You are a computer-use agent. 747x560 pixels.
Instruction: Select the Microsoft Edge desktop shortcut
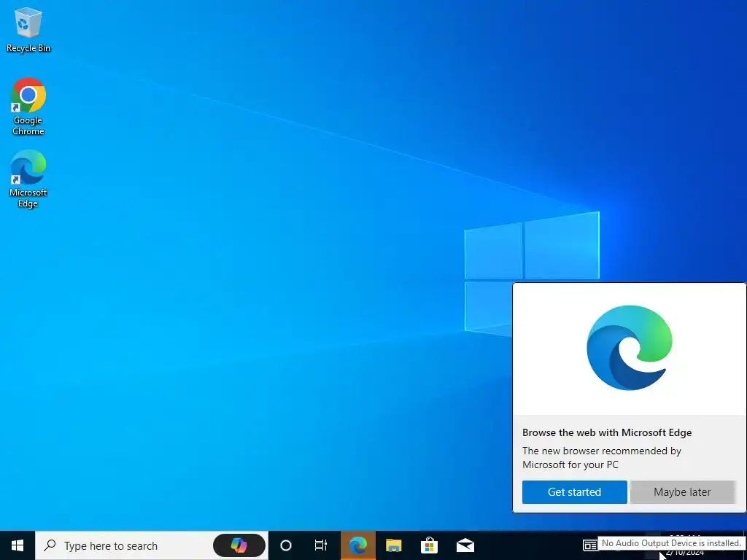coord(28,179)
